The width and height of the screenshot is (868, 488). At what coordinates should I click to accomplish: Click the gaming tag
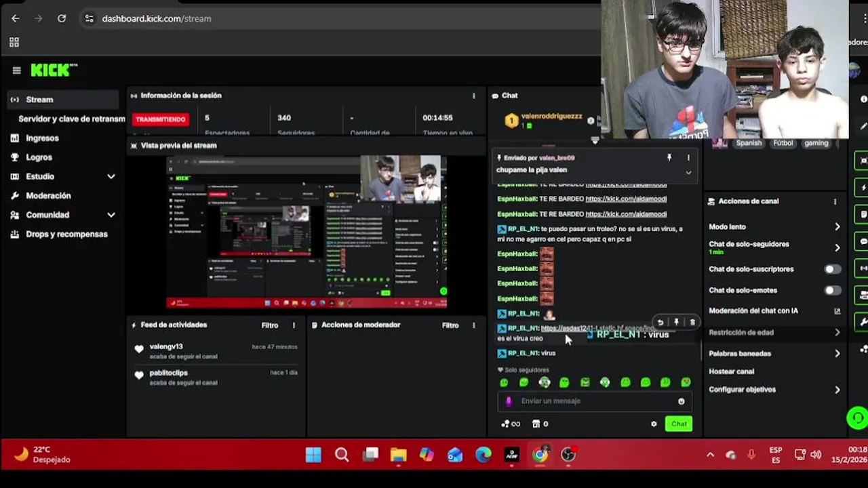tap(816, 143)
